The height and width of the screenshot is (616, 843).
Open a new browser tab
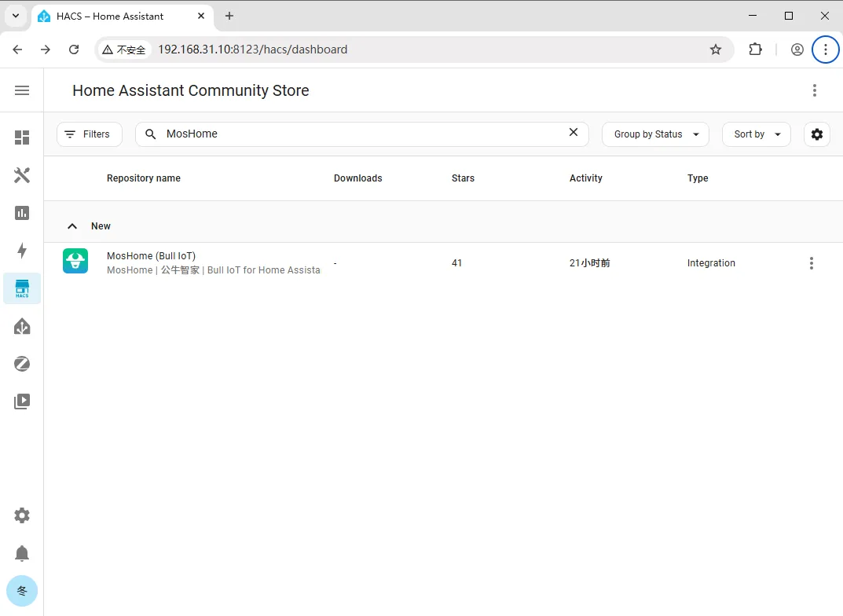[x=229, y=16]
